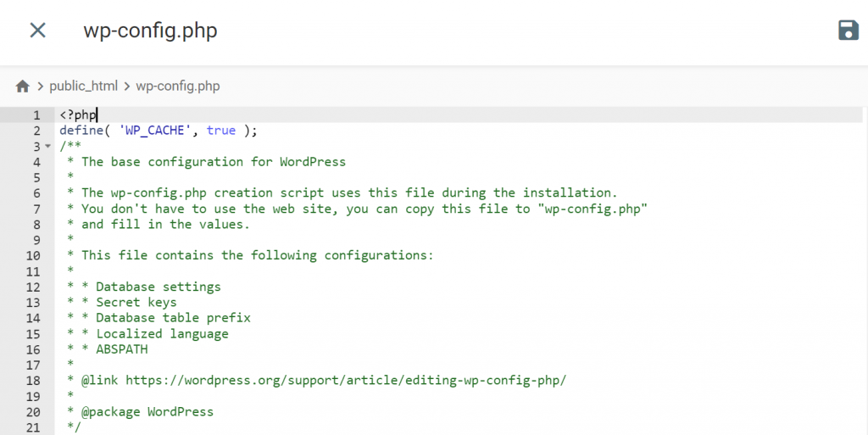Collapse the comment block at line 3

click(x=47, y=147)
